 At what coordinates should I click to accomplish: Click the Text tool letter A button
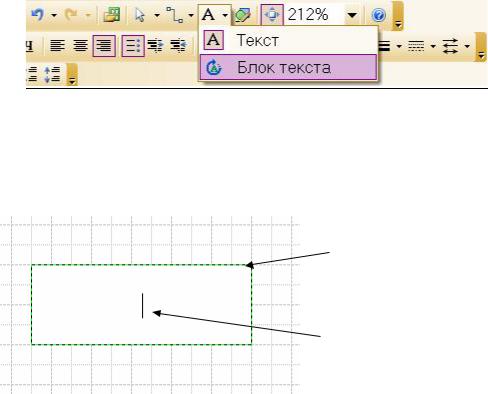(x=209, y=15)
